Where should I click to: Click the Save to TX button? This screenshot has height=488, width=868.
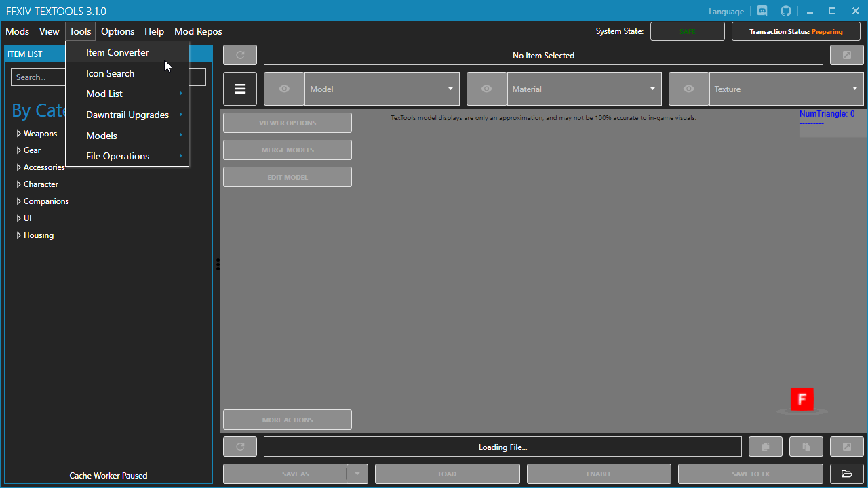pyautogui.click(x=751, y=474)
